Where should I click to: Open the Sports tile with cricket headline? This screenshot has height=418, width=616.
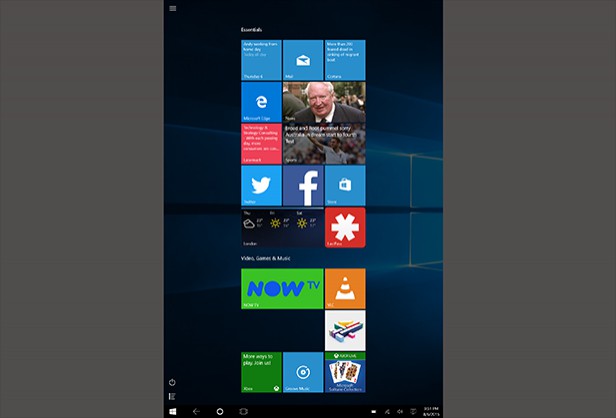[324, 144]
